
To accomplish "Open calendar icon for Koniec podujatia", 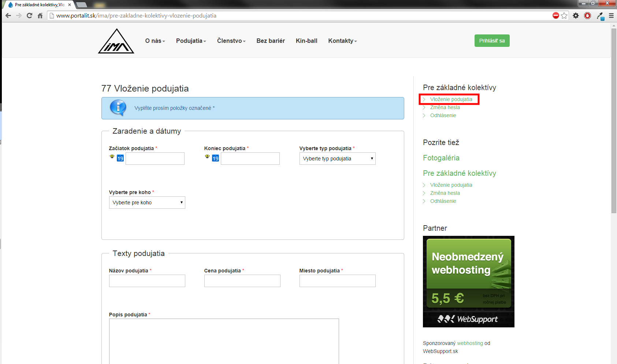I will 215,158.
